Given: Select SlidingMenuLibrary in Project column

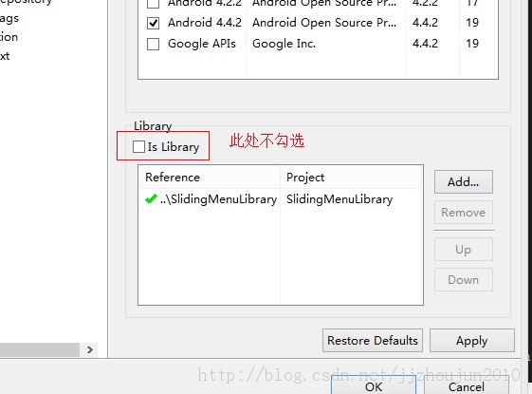Looking at the screenshot, I should point(339,199).
